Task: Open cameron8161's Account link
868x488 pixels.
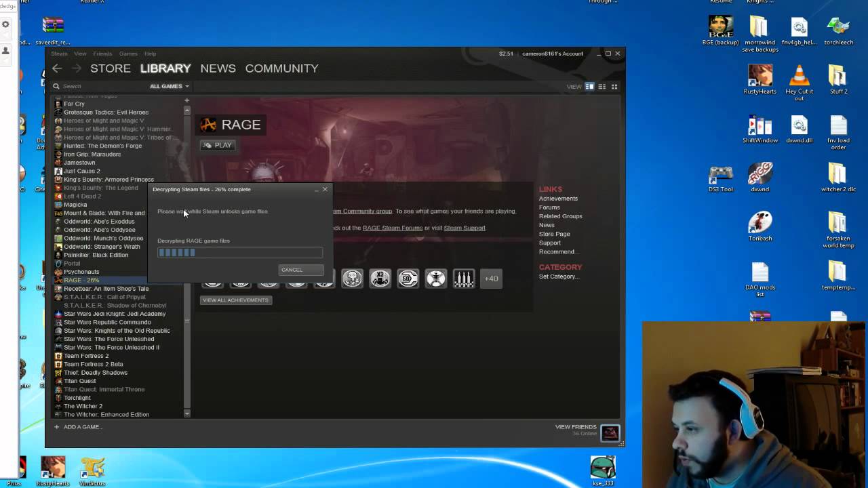Action: (x=553, y=54)
